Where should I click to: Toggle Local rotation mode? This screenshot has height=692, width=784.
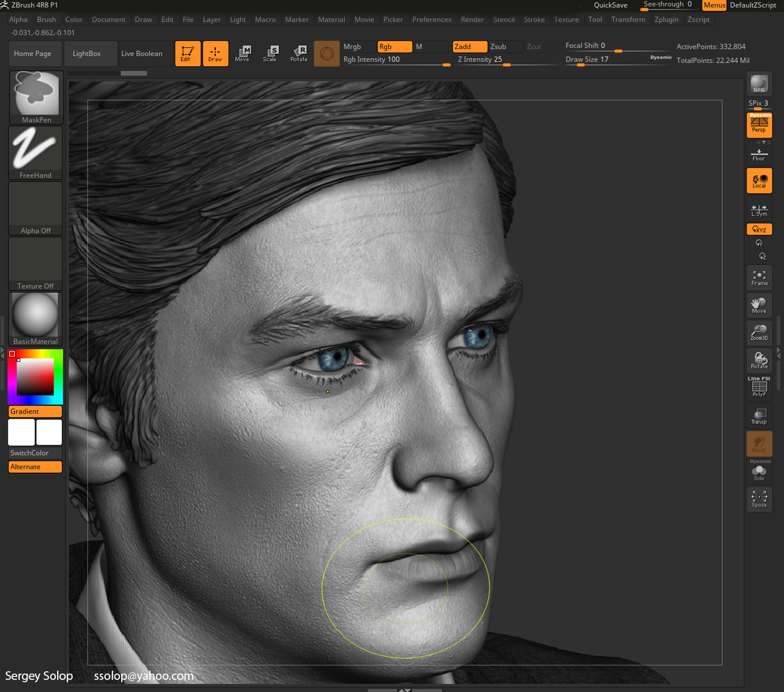(759, 181)
